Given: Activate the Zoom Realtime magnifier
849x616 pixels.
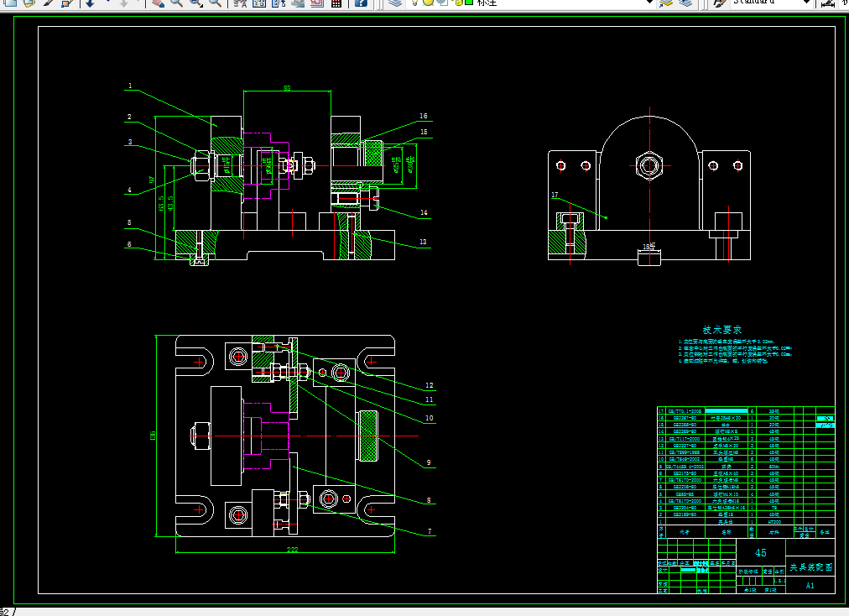Looking at the screenshot, I should point(176,3).
